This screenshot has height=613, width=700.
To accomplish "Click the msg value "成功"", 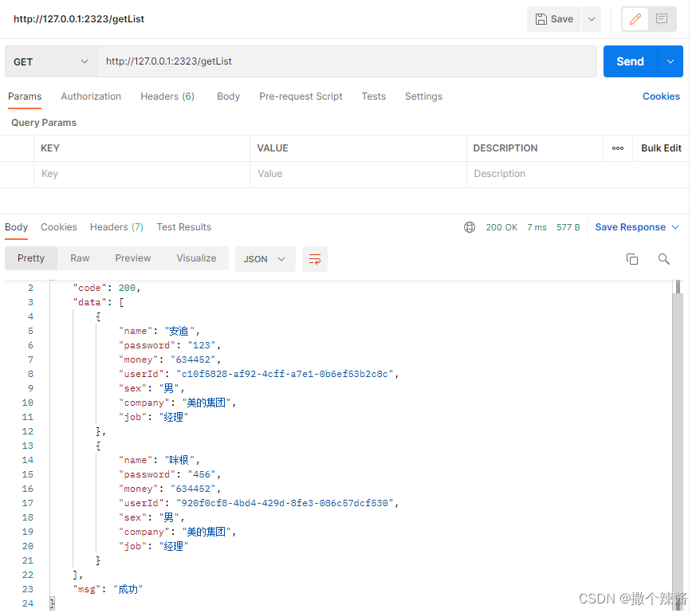I will (x=128, y=589).
